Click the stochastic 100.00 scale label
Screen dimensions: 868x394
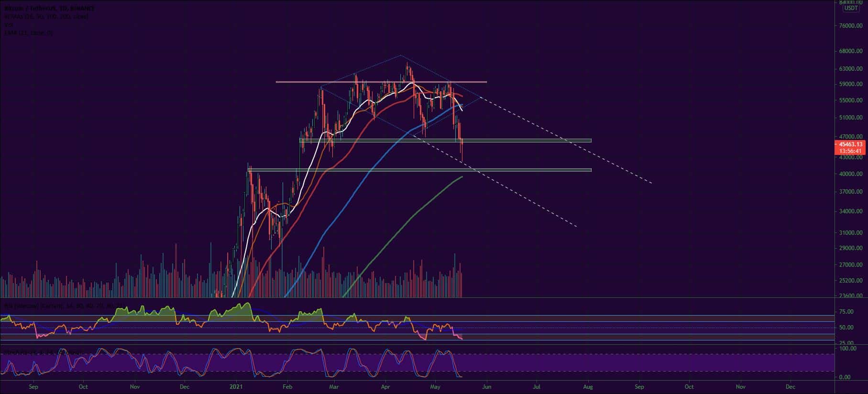pyautogui.click(x=848, y=349)
